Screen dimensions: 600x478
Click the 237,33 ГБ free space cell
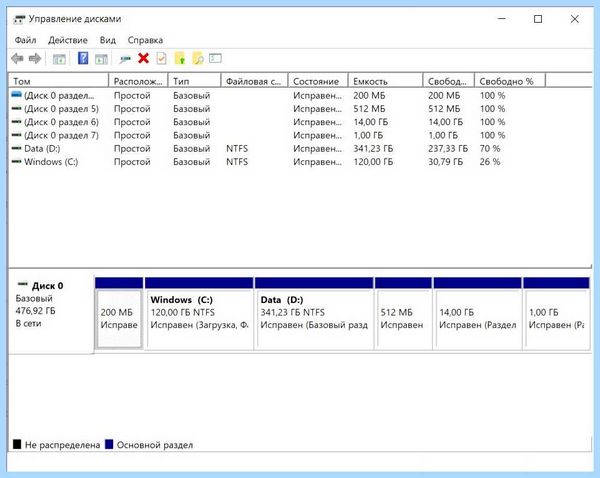click(x=448, y=148)
